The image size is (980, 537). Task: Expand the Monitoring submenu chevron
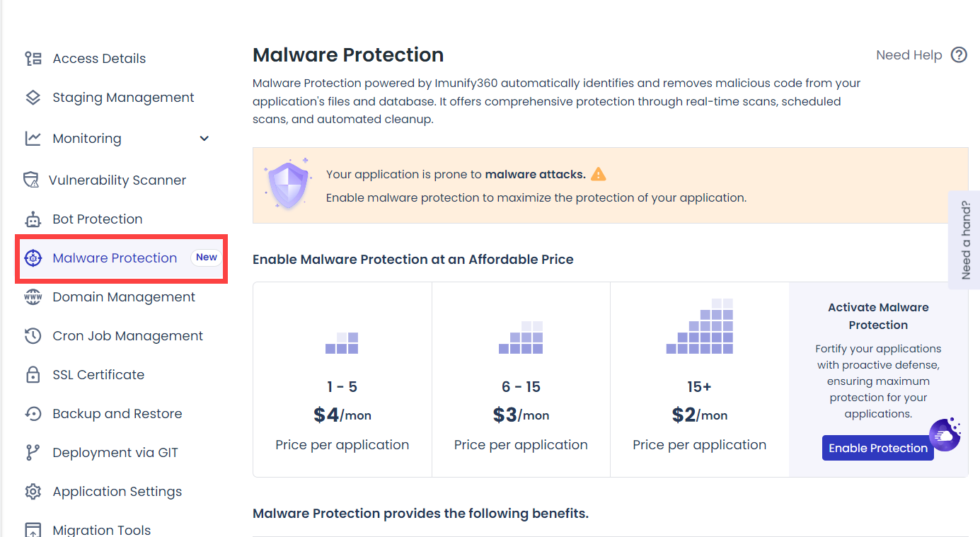204,139
